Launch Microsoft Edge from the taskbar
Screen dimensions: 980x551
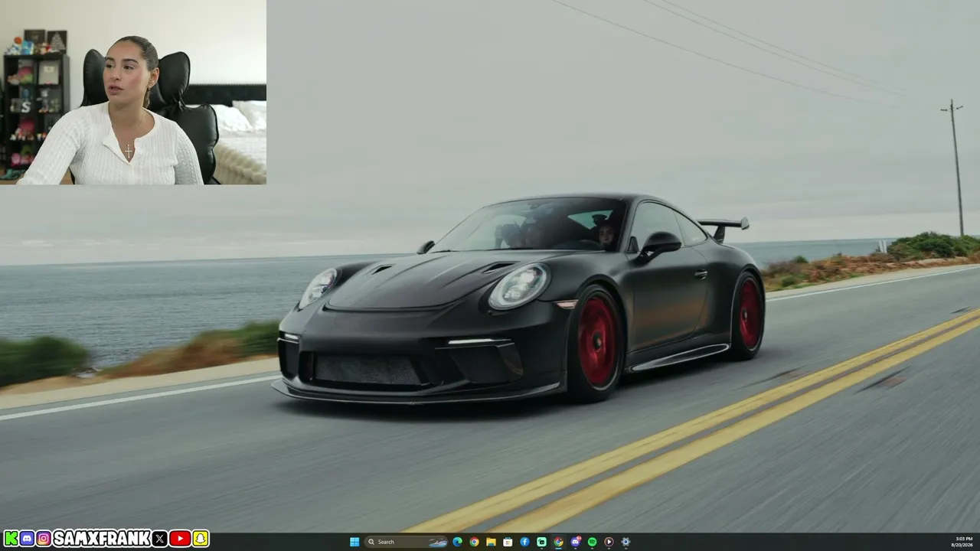457,542
